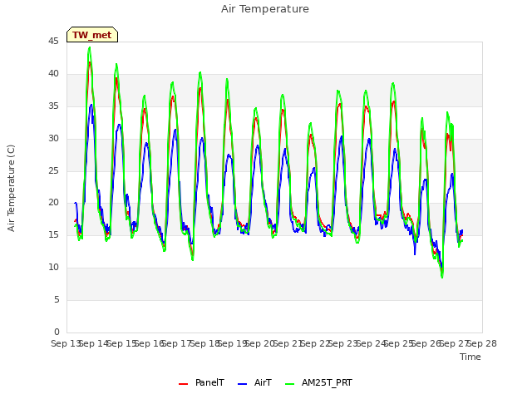Click the blue AirT legend color marker
Viewport: 532px width, 399px height.
coord(242,384)
